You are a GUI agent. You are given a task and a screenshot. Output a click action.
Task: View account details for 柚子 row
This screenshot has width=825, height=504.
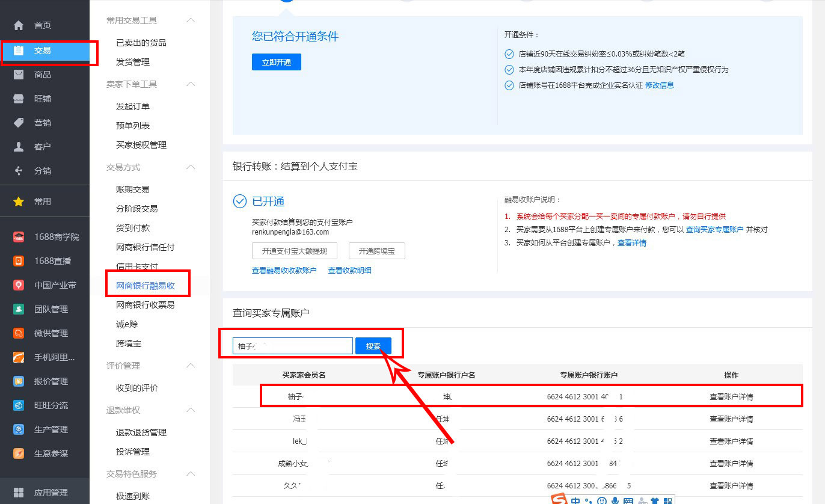coord(731,397)
